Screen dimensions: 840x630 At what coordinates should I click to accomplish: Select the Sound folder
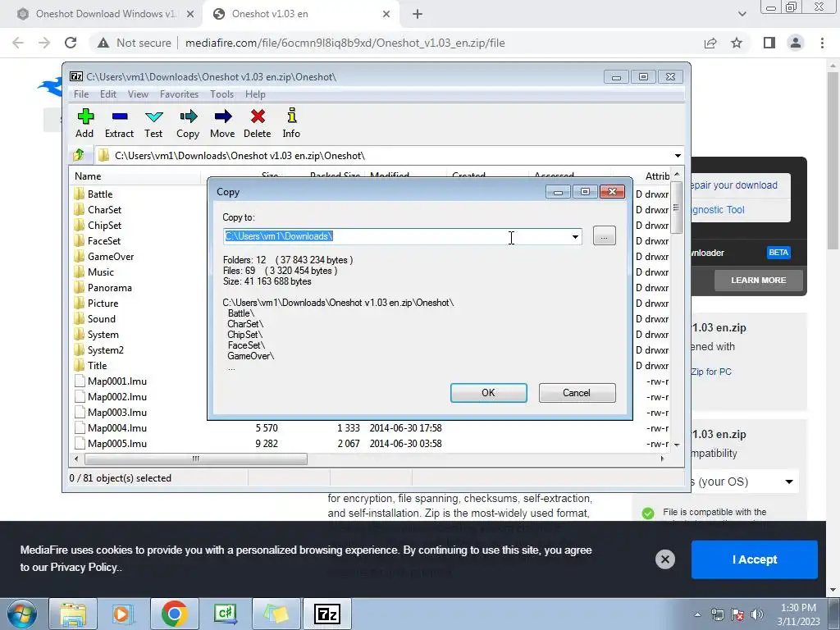(94, 318)
